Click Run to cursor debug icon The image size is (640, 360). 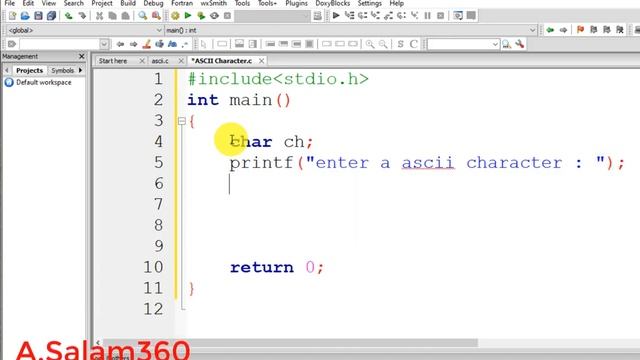[349, 16]
